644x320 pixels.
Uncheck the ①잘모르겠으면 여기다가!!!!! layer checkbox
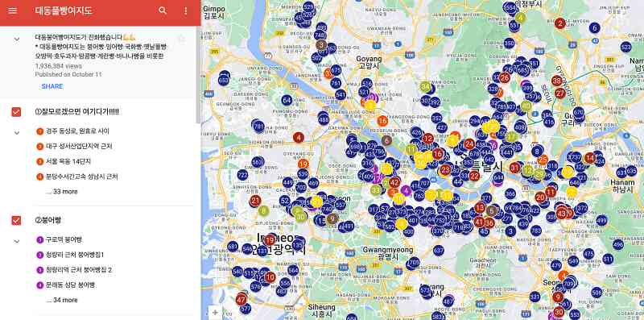(16, 112)
